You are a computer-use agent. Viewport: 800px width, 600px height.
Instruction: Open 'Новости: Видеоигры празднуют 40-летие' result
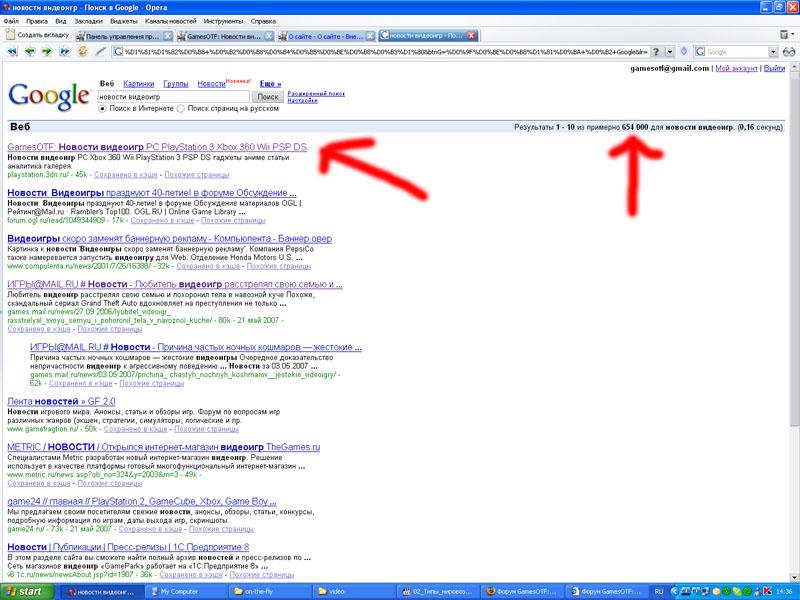pos(152,193)
